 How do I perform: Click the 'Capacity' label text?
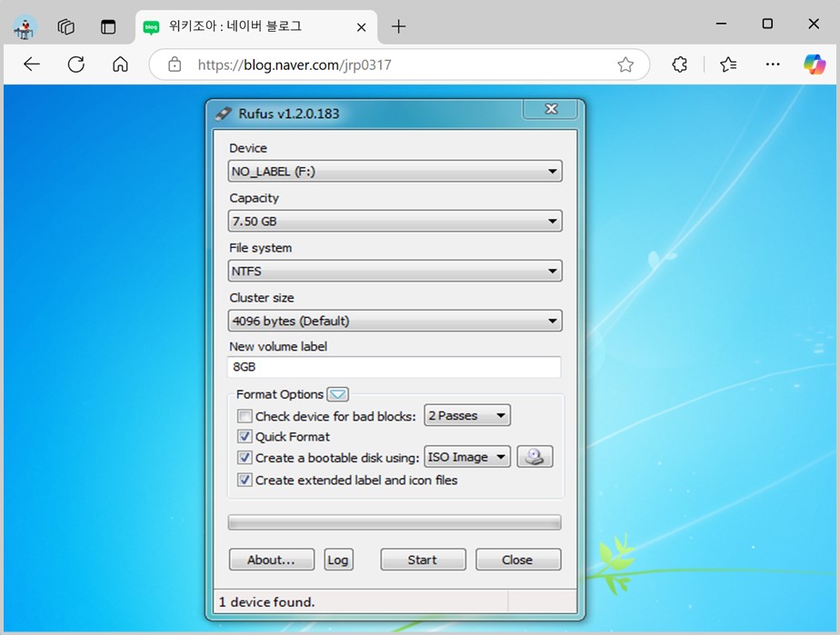[x=254, y=198]
